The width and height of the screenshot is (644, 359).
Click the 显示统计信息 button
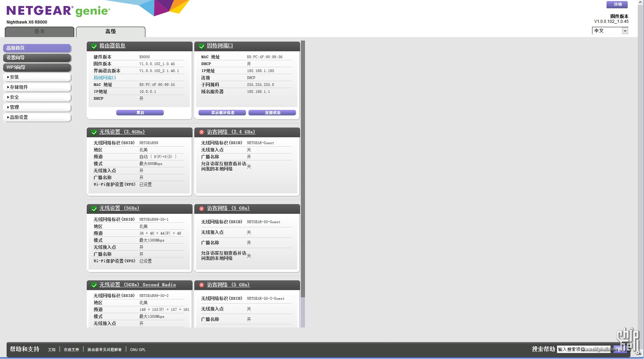pos(222,113)
